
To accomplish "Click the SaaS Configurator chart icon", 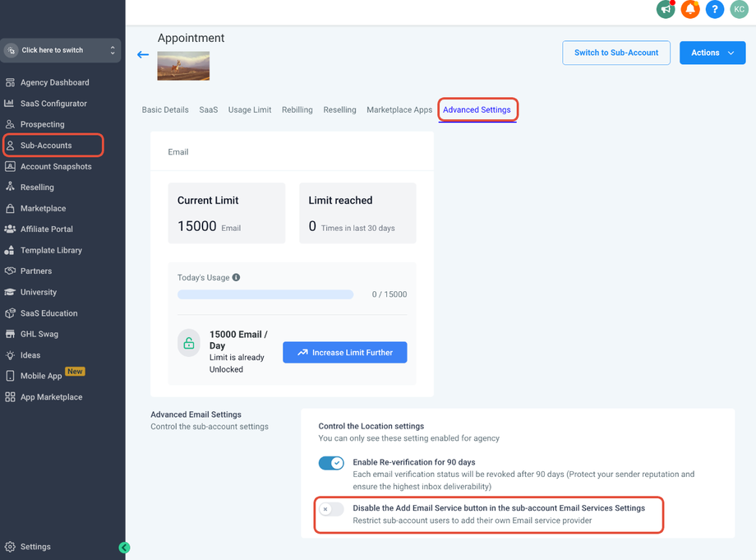I will (x=10, y=104).
